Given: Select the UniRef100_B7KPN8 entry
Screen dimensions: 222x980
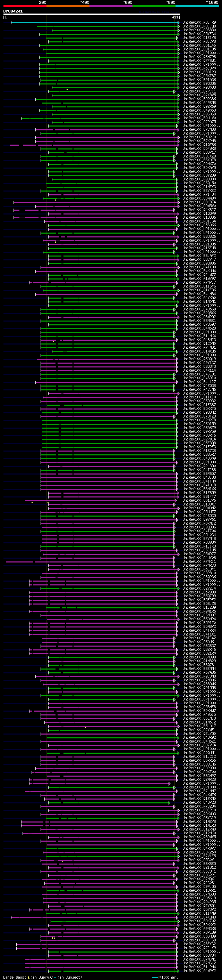Looking at the screenshot, I should pos(199,141).
